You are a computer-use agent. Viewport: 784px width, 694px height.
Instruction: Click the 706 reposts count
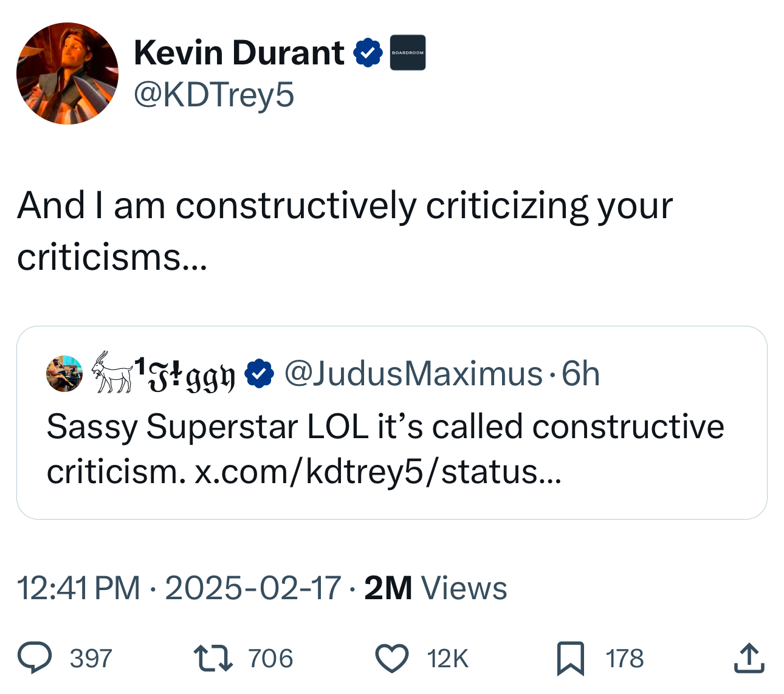tap(270, 659)
